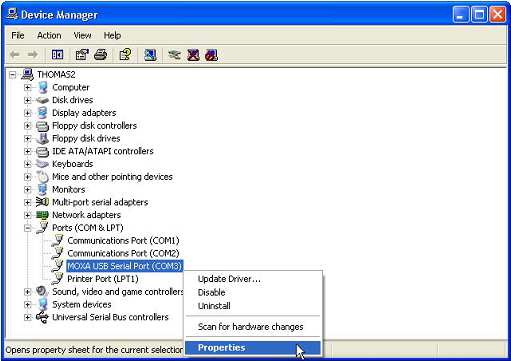The height and width of the screenshot is (361, 511).
Task: Expand the Floppy disk drives node
Action: 28,139
